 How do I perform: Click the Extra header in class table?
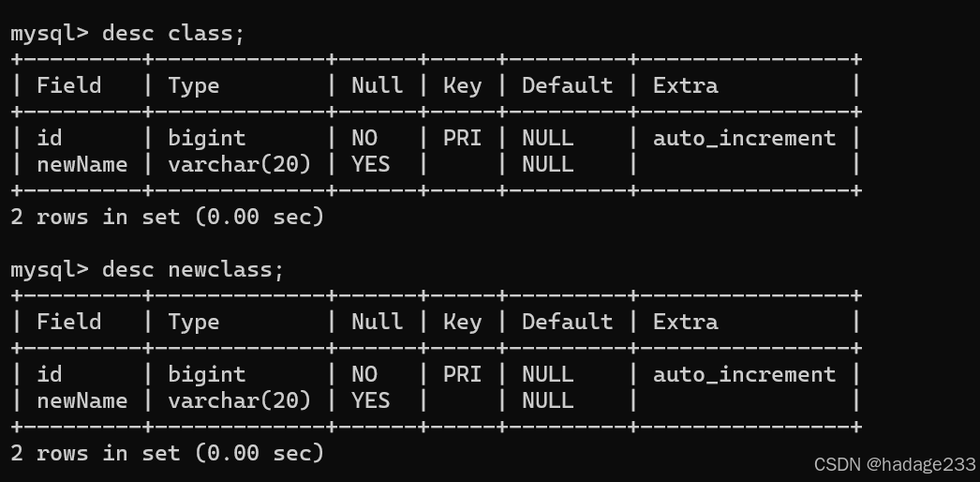(686, 85)
